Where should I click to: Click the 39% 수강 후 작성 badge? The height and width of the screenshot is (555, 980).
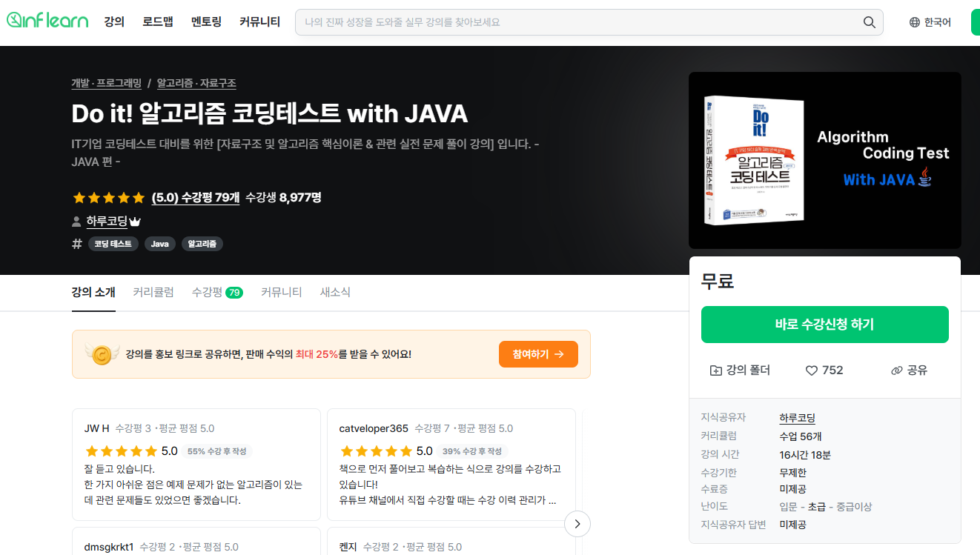tap(474, 451)
